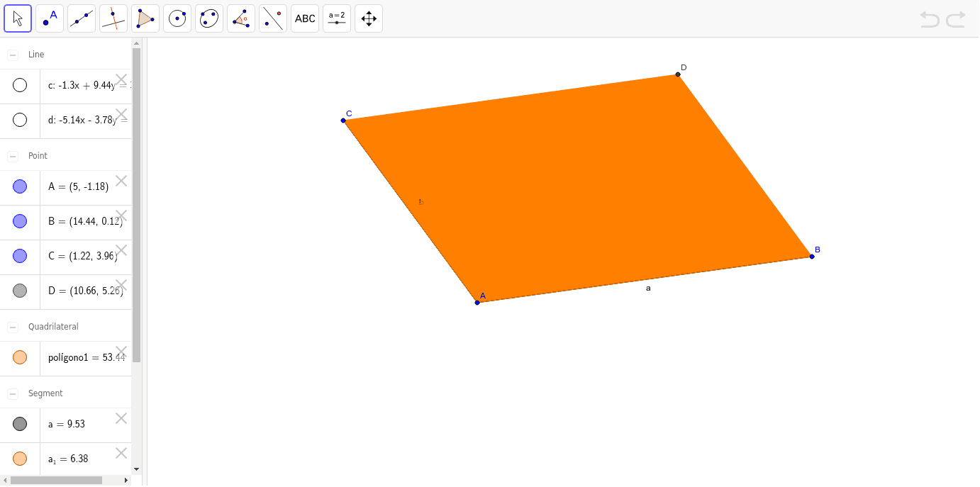Delete point B entry

(x=121, y=215)
